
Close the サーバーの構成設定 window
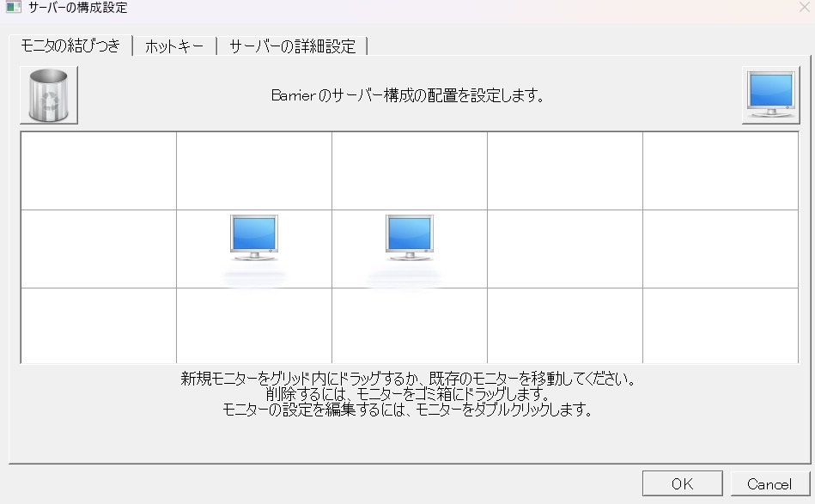(x=804, y=7)
